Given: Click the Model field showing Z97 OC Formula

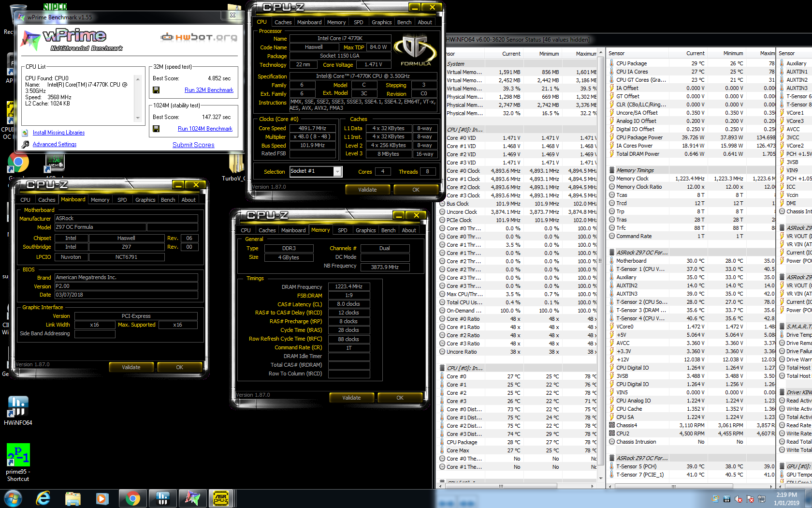Looking at the screenshot, I should point(100,227).
